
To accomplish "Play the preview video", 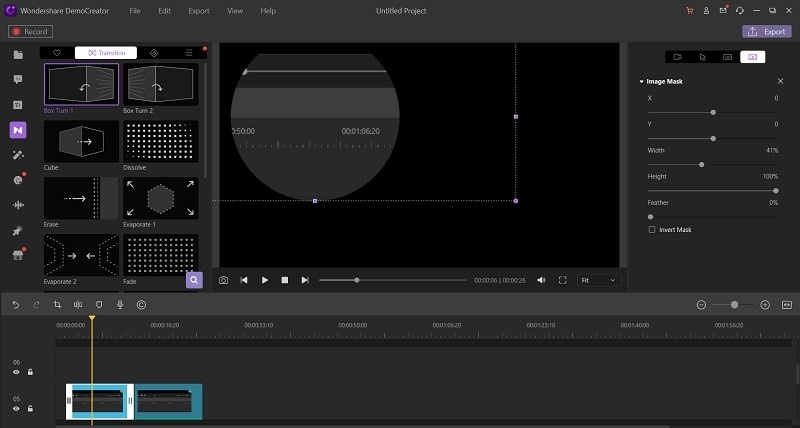I will pos(264,280).
